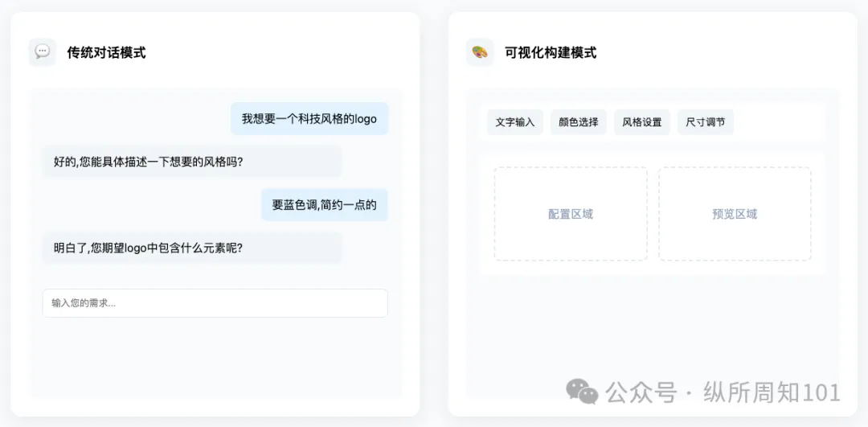The width and height of the screenshot is (868, 427).
Task: Click the 要蓝色调,简约一点的 message bubble
Action: (x=325, y=205)
